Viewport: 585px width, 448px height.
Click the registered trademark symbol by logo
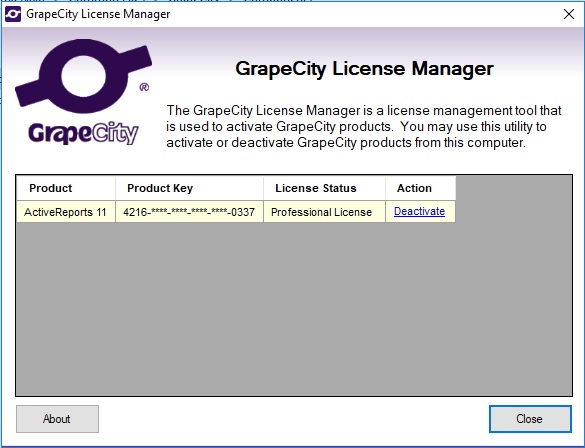tap(144, 87)
